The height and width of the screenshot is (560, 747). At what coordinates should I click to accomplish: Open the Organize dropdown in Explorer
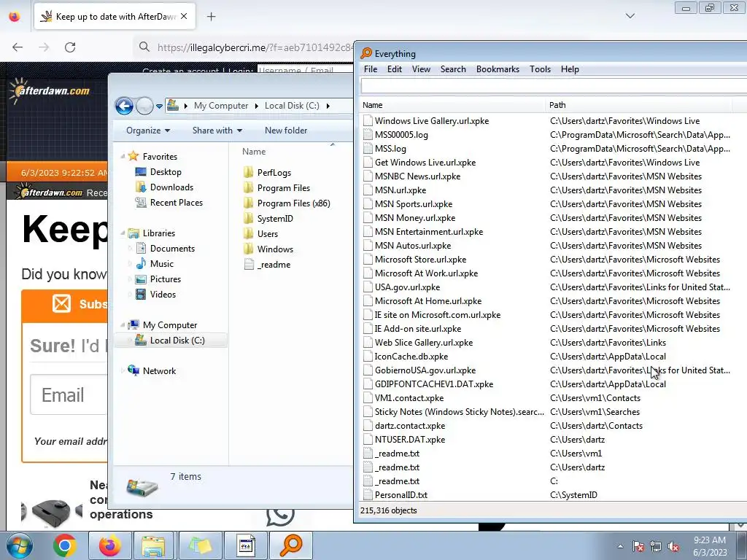(x=148, y=131)
